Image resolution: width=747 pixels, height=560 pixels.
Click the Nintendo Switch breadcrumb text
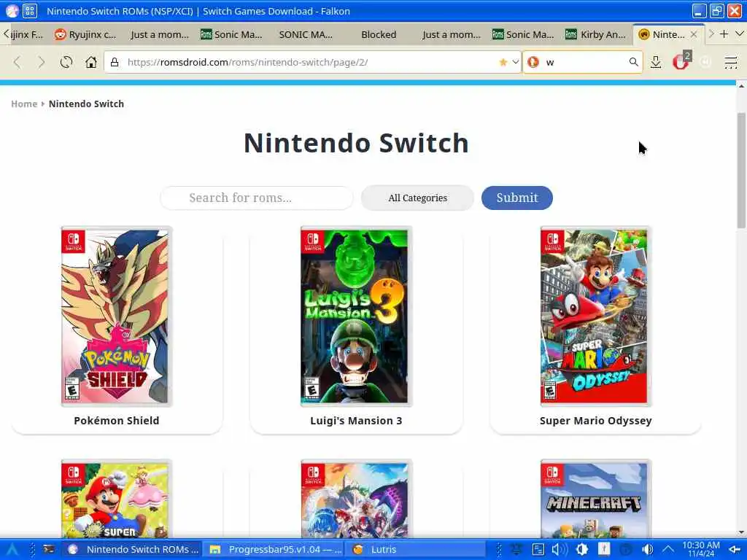86,104
